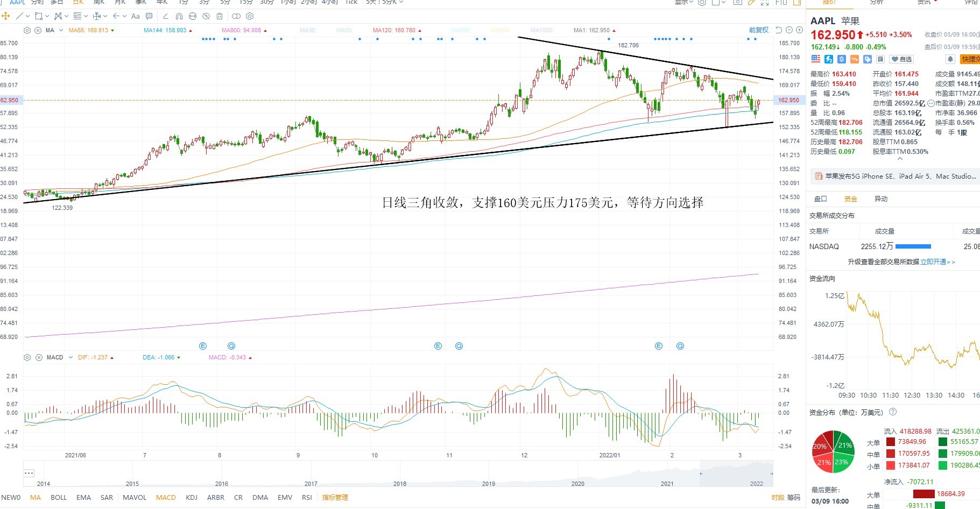Toggle hide all drawings eye icon
980x509 pixels.
click(x=206, y=16)
